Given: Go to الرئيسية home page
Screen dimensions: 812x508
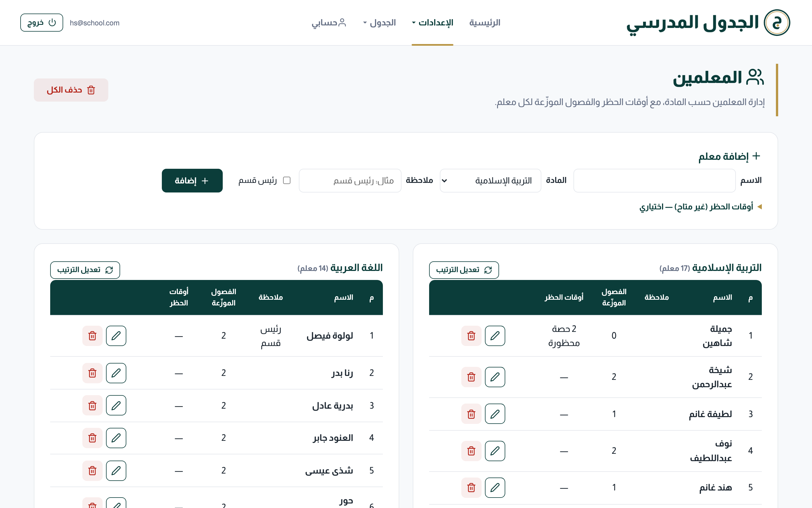Looking at the screenshot, I should coord(484,23).
